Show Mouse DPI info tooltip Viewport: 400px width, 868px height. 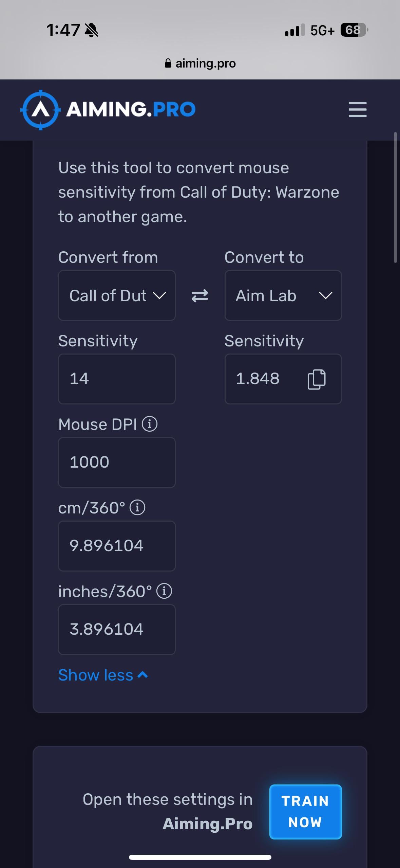[x=150, y=424]
